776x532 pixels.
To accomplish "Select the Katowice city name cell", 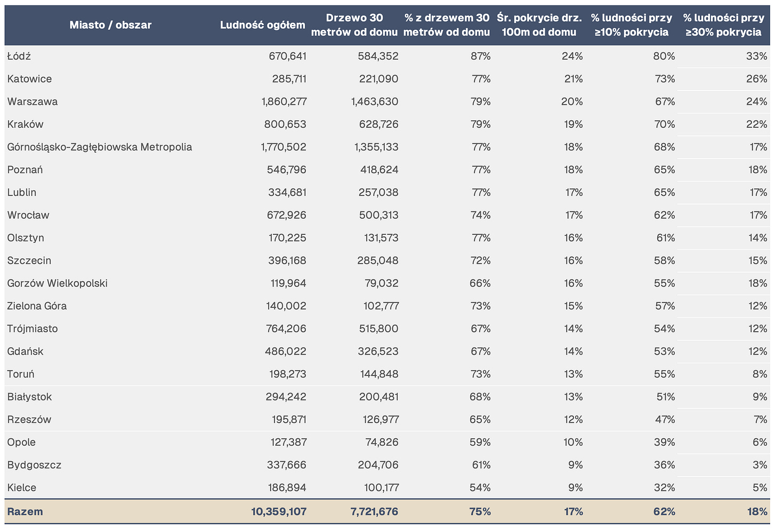I will [30, 79].
